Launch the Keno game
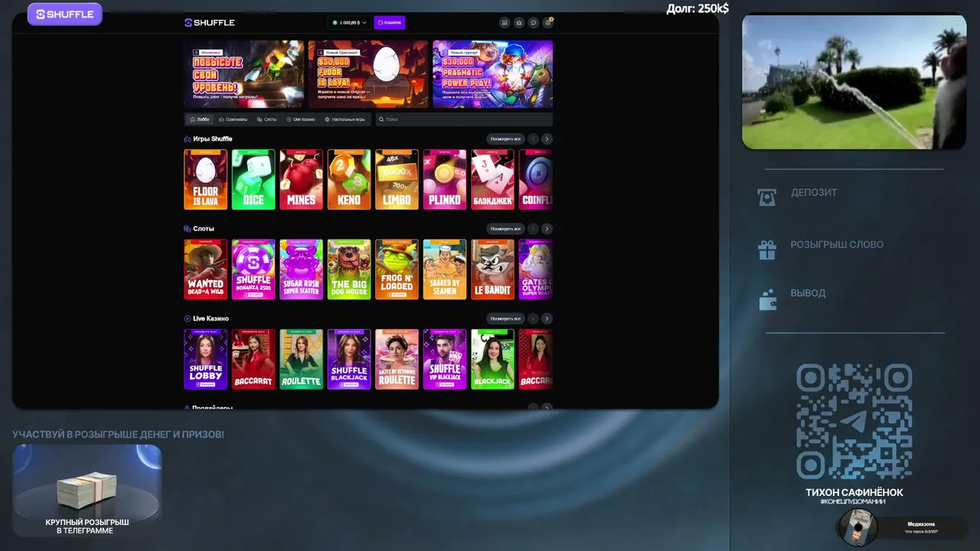Image resolution: width=980 pixels, height=551 pixels. click(349, 180)
